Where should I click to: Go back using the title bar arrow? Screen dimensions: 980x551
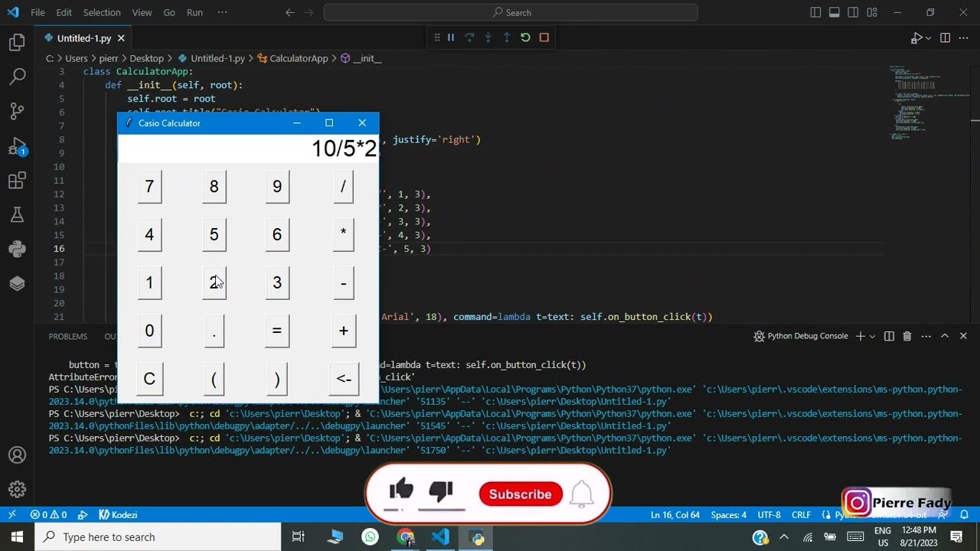coord(290,12)
